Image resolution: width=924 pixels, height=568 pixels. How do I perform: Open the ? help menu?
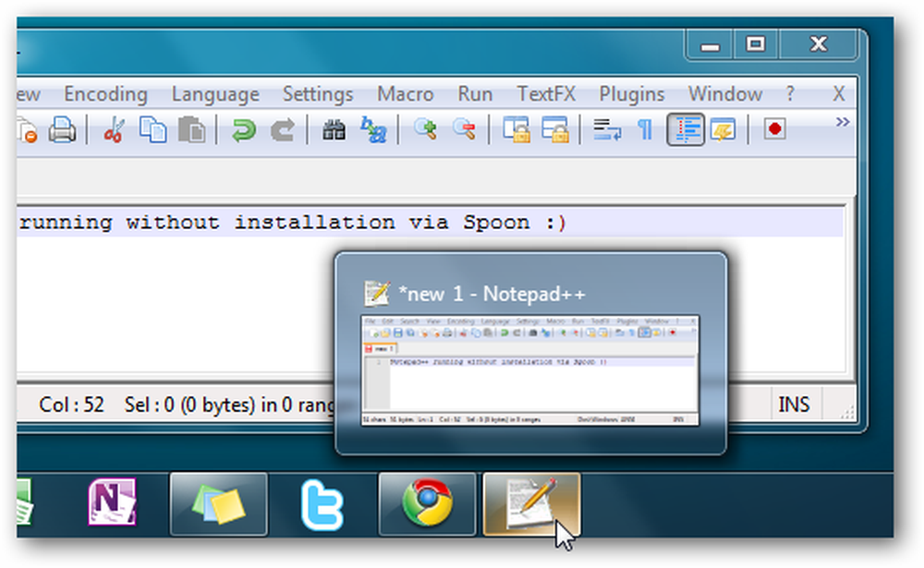coord(790,94)
